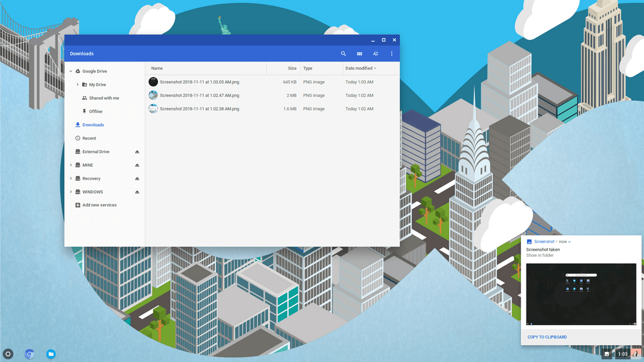Sort files by the Type column
The width and height of the screenshot is (644, 362).
[308, 69]
